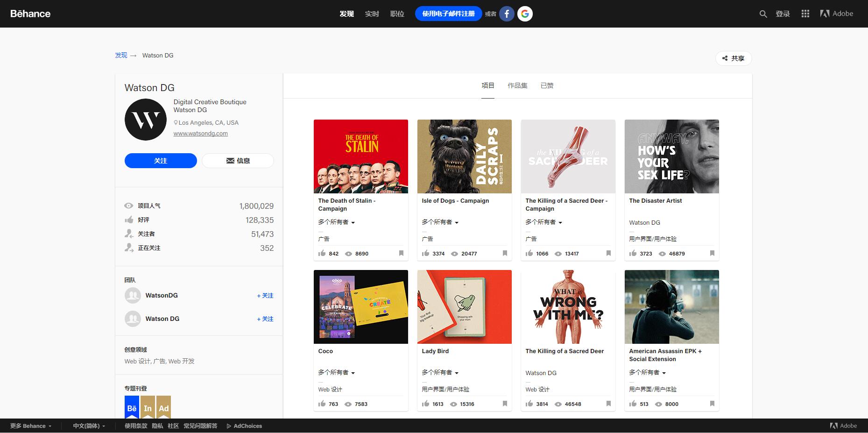Viewport: 868px width, 433px height.
Task: Bookmark The Killing of a Sacred Deer - Campaign
Action: coord(608,253)
